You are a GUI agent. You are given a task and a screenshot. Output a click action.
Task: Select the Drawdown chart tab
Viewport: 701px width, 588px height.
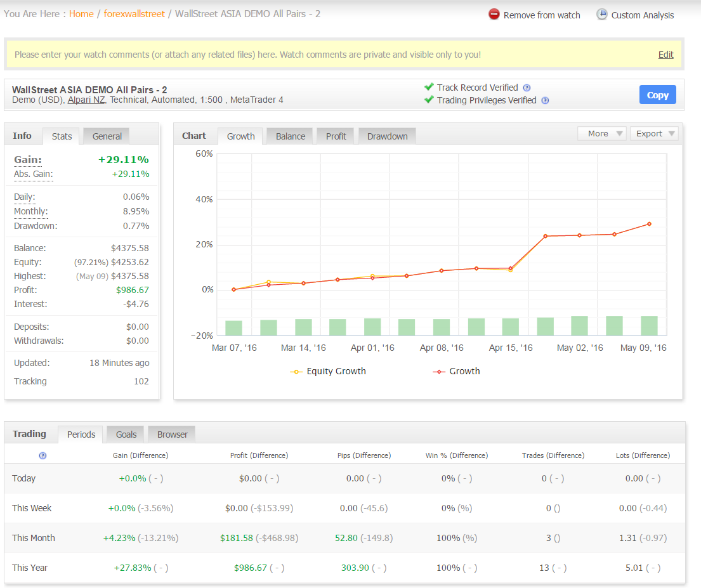coord(387,136)
